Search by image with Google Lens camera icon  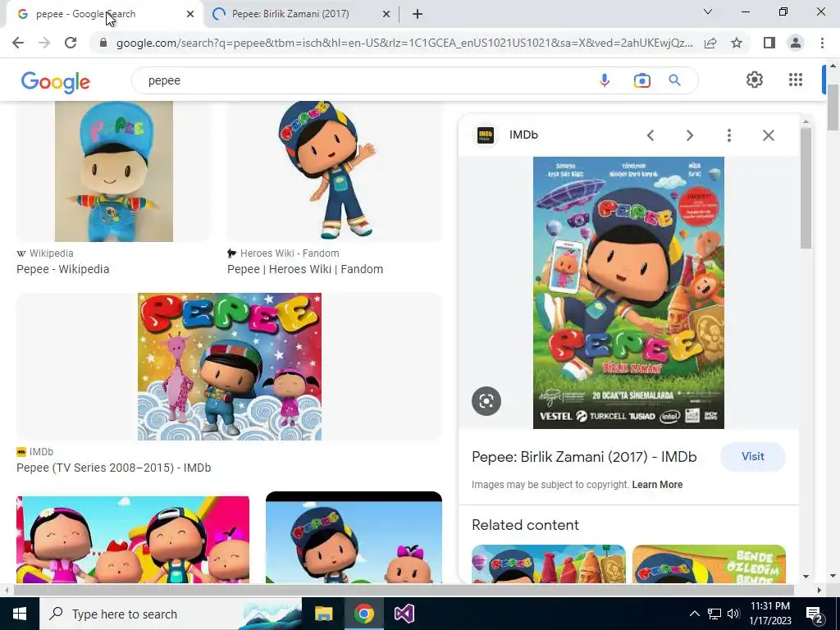pyautogui.click(x=641, y=80)
